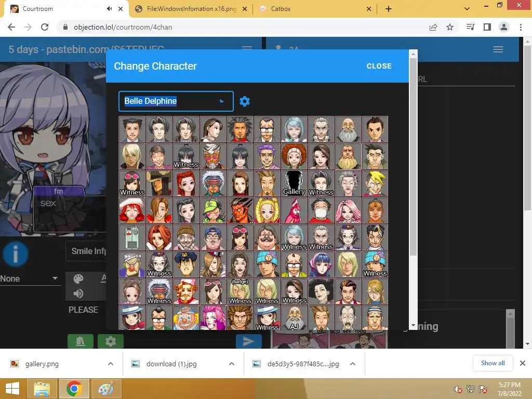Screen dimensions: 532x399
Task: Click the muted volume tray icon
Action: coord(458,390)
